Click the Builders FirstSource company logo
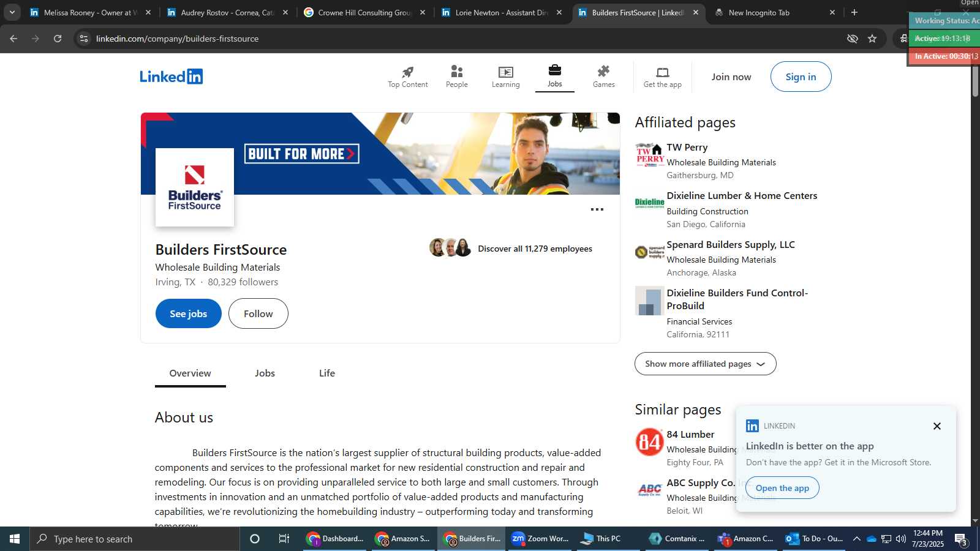This screenshot has height=551, width=980. coord(195,187)
